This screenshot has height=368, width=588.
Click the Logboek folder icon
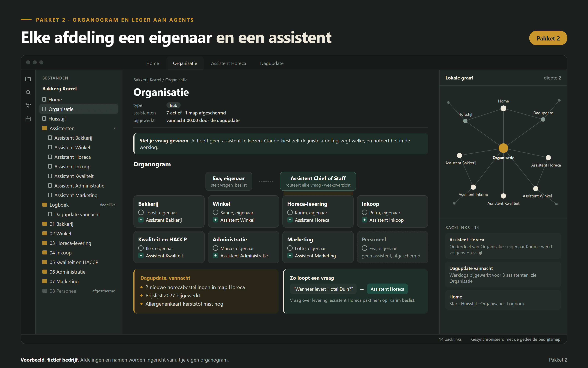click(x=45, y=205)
